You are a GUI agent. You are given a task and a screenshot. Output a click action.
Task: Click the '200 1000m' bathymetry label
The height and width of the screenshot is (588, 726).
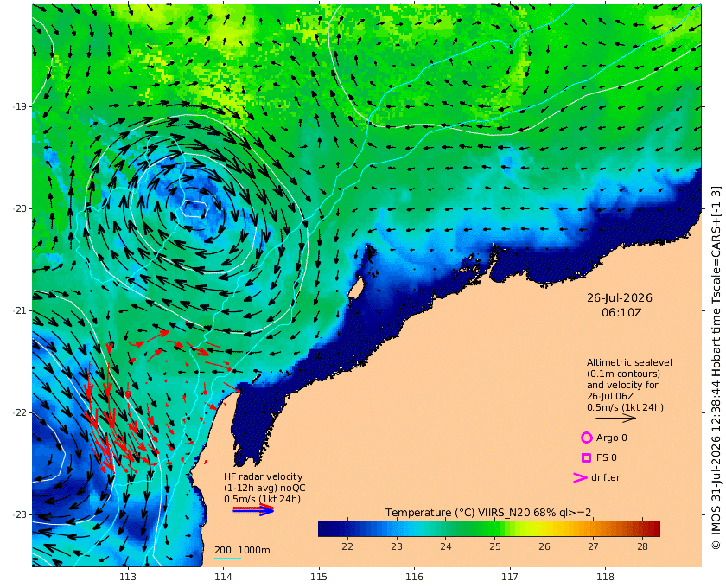(x=242, y=550)
